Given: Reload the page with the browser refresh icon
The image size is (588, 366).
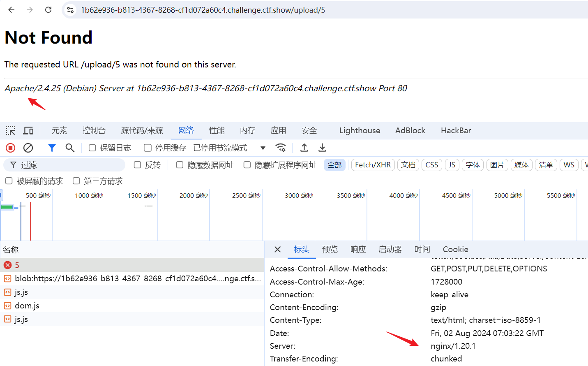Looking at the screenshot, I should pos(48,10).
